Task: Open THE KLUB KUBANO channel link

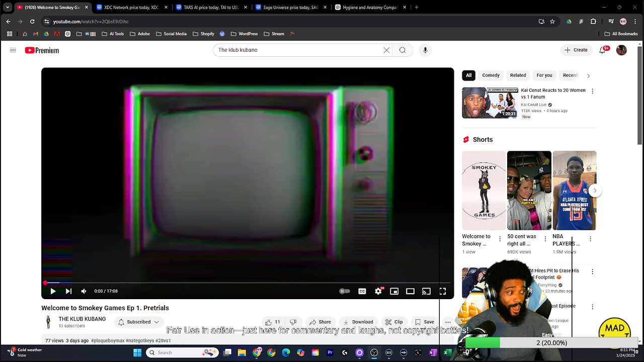Action: point(82,319)
